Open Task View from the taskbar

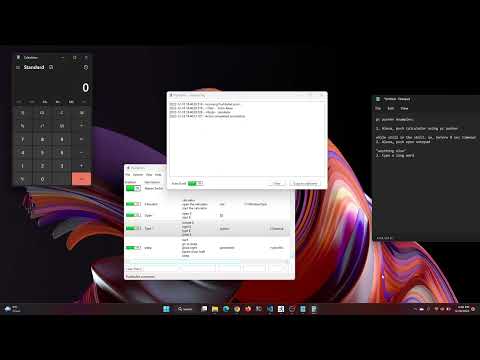pos(204,309)
